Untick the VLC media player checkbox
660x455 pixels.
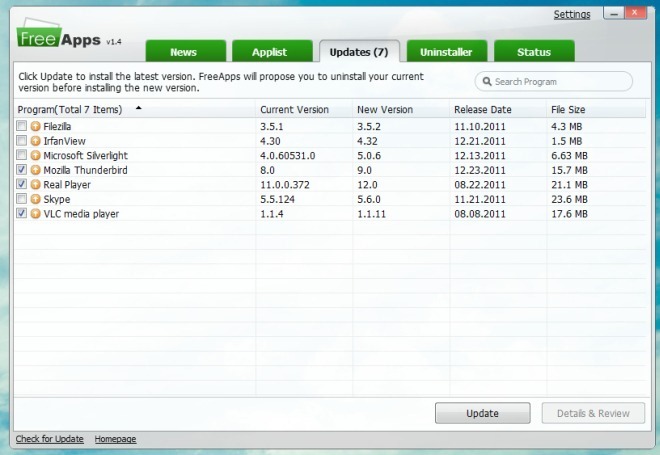(21, 213)
